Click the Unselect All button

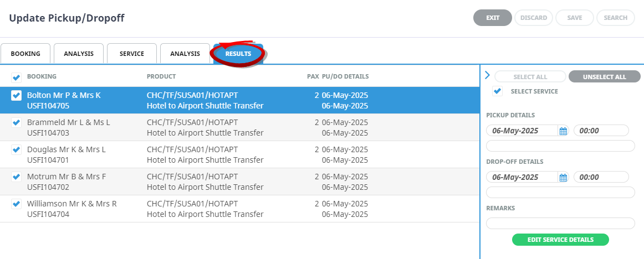pos(604,77)
